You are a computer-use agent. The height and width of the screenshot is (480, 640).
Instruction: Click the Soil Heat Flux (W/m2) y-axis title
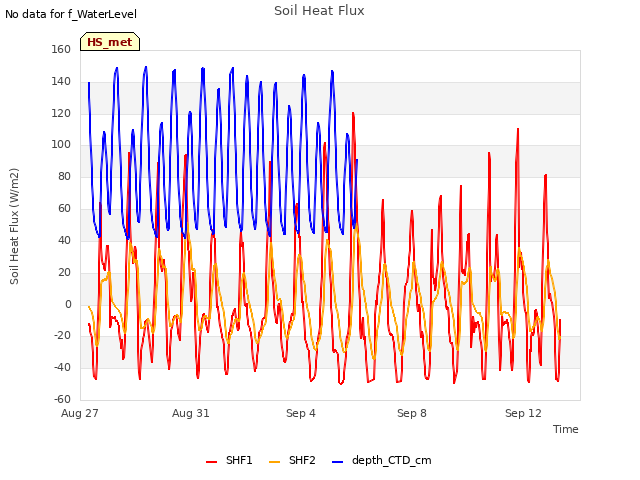[14, 226]
